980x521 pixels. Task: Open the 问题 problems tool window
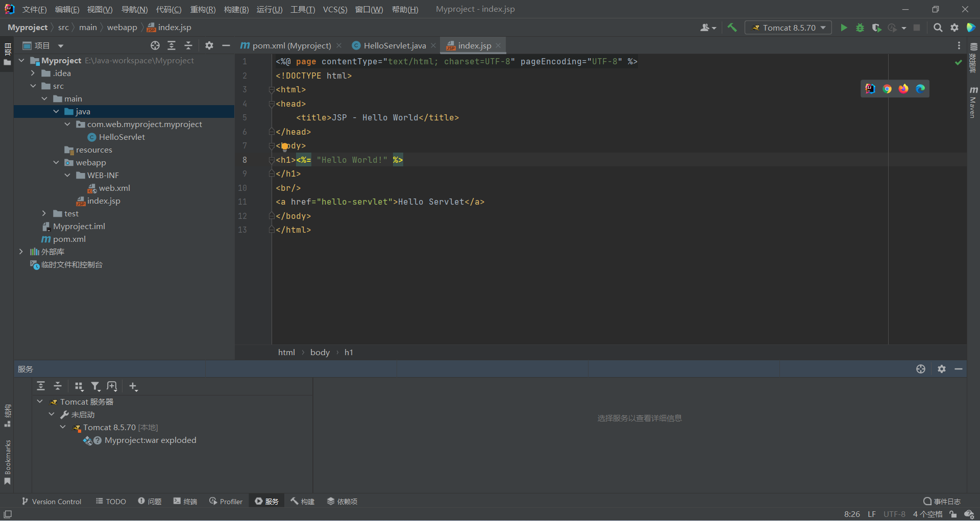click(x=150, y=502)
